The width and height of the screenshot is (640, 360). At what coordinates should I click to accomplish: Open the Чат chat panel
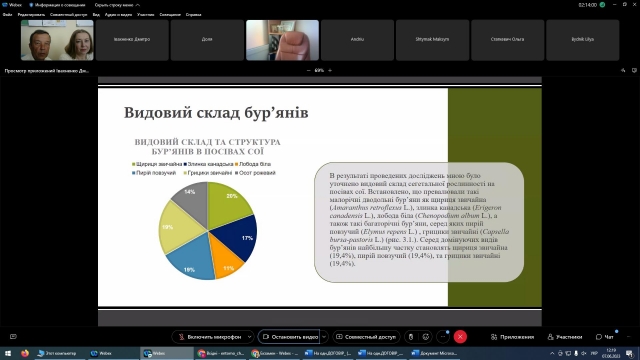click(x=604, y=337)
